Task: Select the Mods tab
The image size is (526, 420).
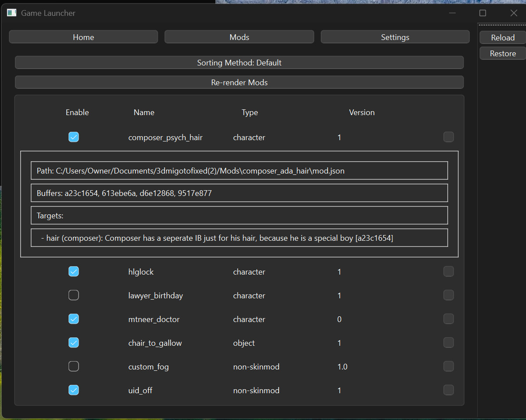Action: (239, 37)
